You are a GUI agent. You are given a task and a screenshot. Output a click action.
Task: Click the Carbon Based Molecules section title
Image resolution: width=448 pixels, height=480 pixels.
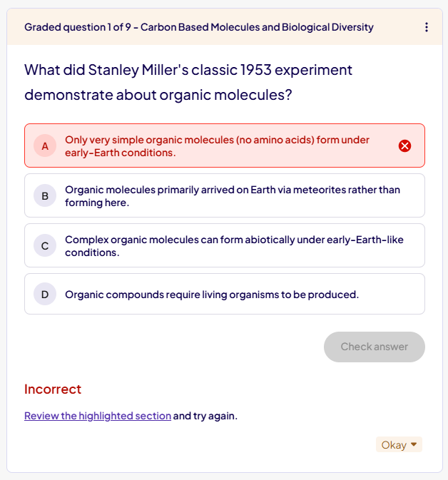(x=257, y=27)
